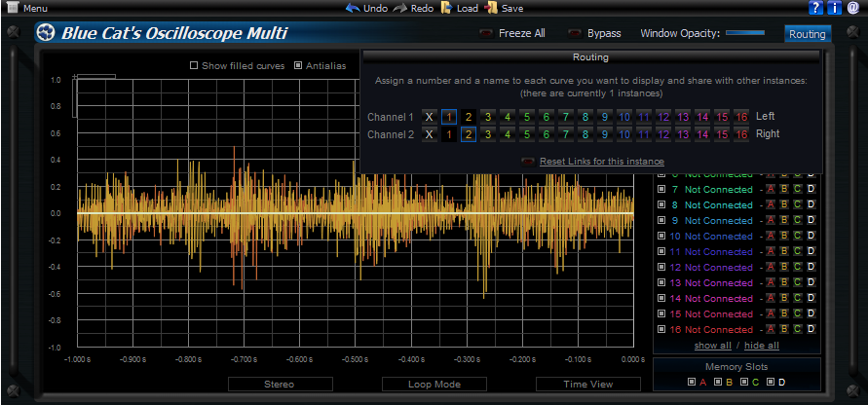This screenshot has height=405, width=868.
Task: Click the -0.500 s time axis label
Action: [x=355, y=359]
